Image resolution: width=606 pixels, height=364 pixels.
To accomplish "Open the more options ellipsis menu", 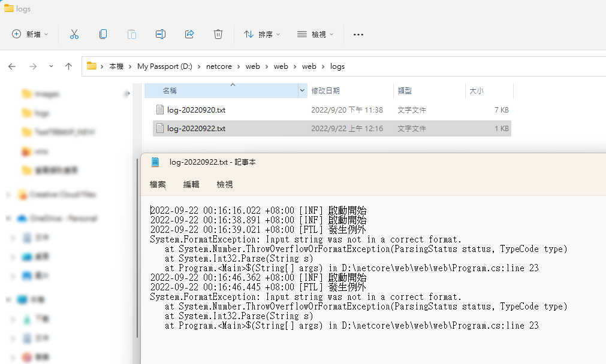I will tap(358, 34).
